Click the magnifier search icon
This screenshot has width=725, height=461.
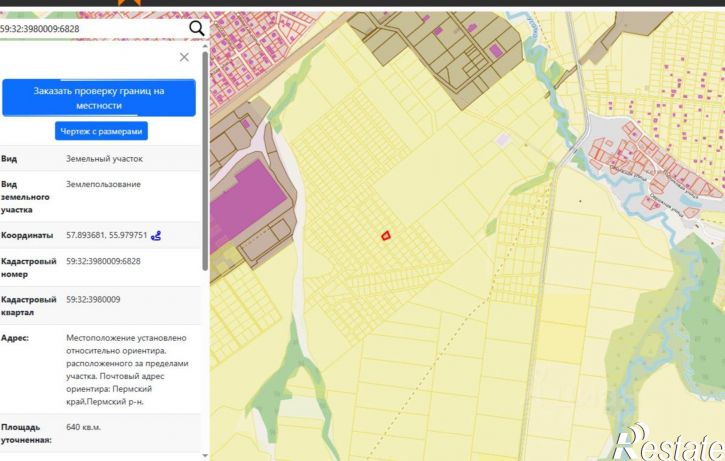pyautogui.click(x=197, y=28)
